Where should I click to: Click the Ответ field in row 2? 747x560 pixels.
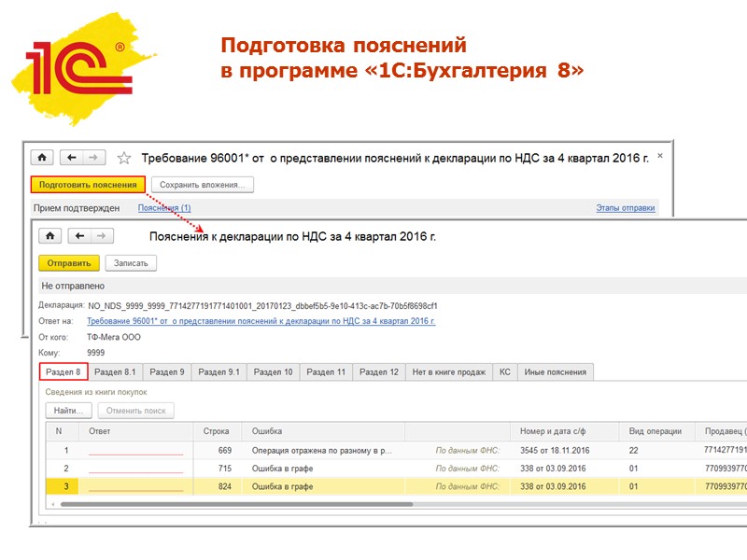coord(135,469)
